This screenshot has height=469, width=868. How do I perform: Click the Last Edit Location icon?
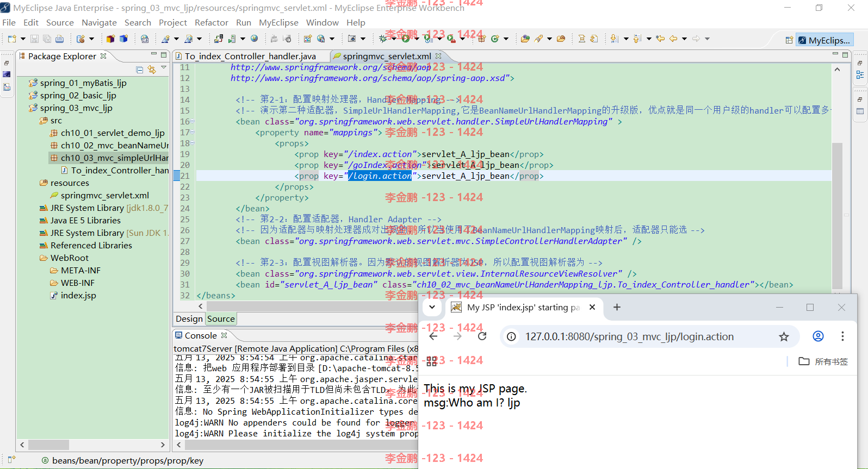click(x=660, y=39)
